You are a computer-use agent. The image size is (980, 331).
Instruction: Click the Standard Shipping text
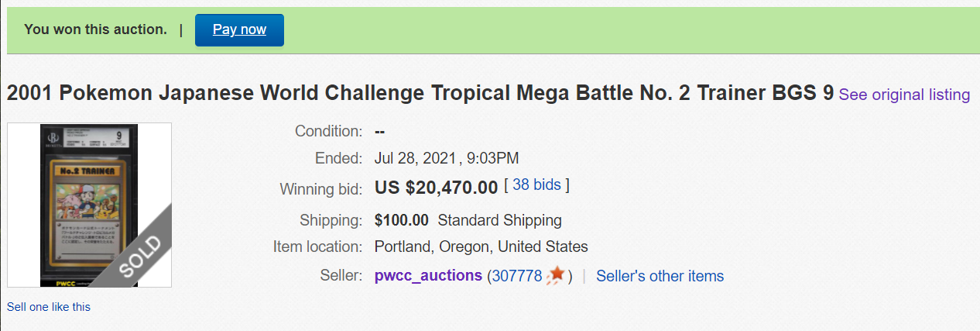pyautogui.click(x=500, y=220)
